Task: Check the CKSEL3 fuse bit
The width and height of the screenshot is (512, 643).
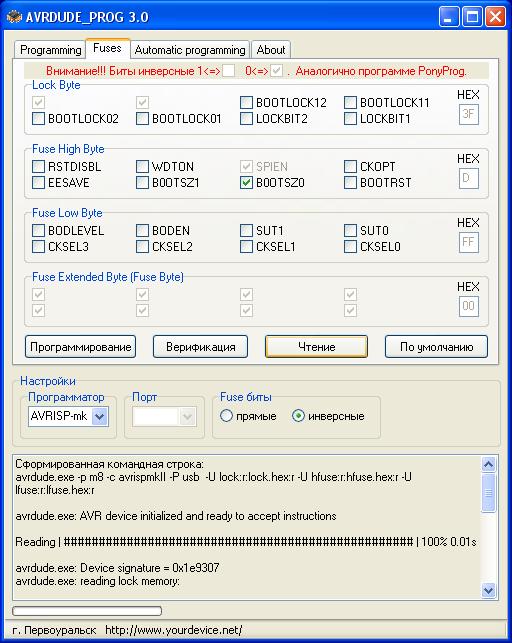Action: [38, 247]
